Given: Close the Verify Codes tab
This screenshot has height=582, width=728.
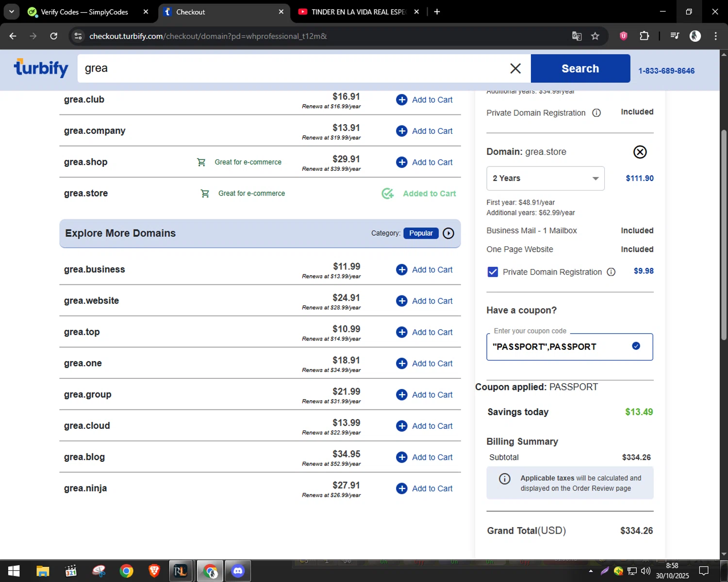Looking at the screenshot, I should pos(146,12).
